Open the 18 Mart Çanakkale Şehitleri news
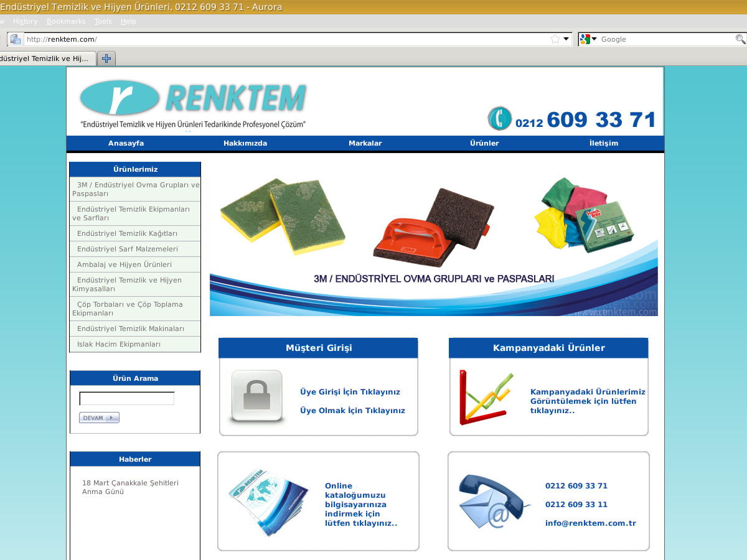 pos(131,487)
